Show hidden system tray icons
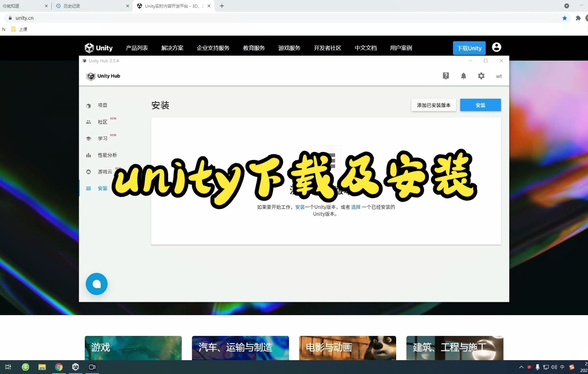This screenshot has height=374, width=588. click(521, 367)
